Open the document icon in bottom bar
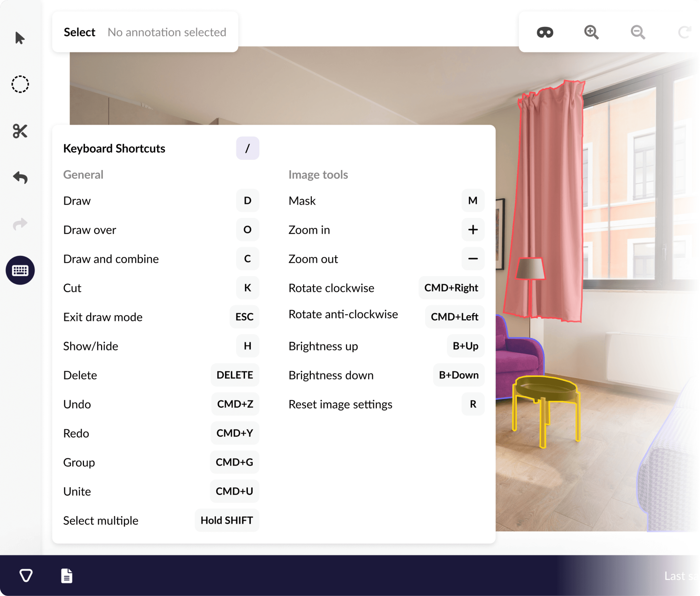 click(x=67, y=575)
